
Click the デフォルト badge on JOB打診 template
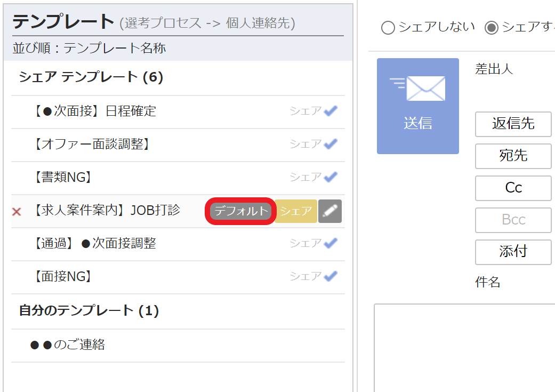pos(240,211)
